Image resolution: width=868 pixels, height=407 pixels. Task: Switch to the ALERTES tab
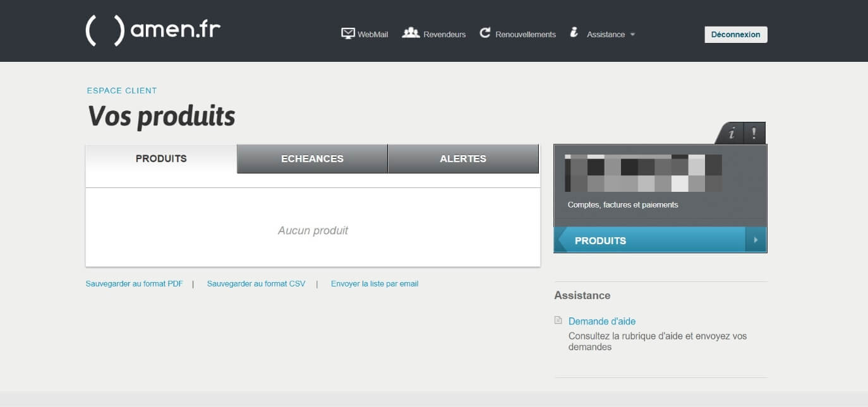click(x=463, y=159)
